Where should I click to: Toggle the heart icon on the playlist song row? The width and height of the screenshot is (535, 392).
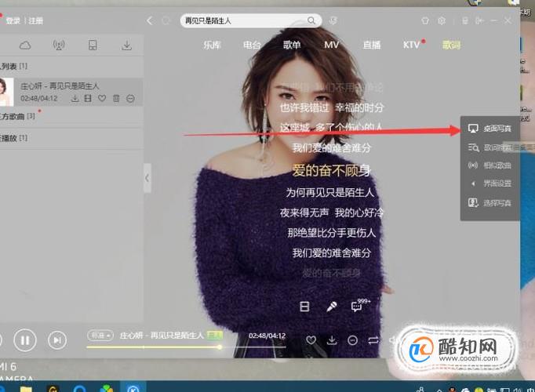coord(102,99)
